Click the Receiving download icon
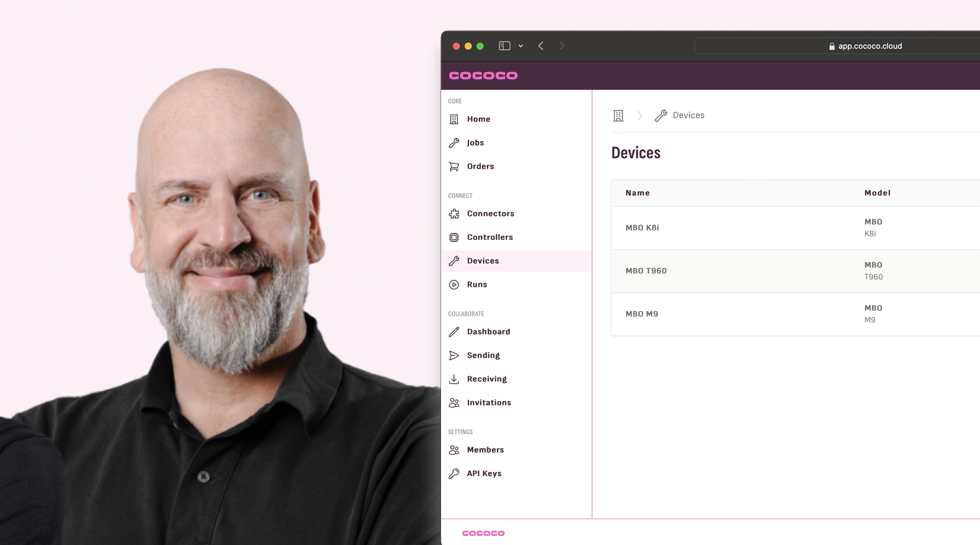 [x=454, y=379]
